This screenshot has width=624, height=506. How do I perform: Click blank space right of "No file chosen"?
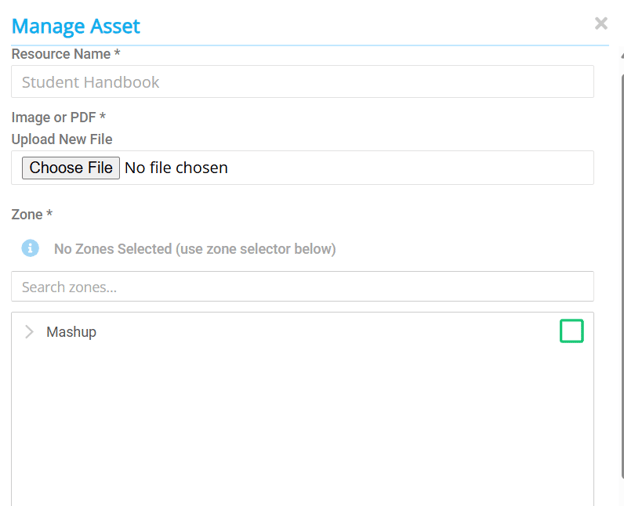click(x=420, y=168)
